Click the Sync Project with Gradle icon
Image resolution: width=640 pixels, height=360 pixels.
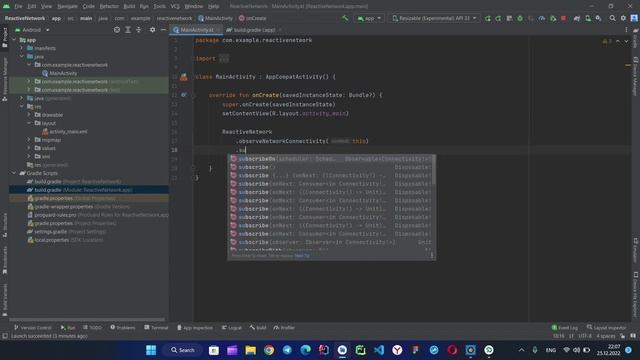click(x=577, y=18)
